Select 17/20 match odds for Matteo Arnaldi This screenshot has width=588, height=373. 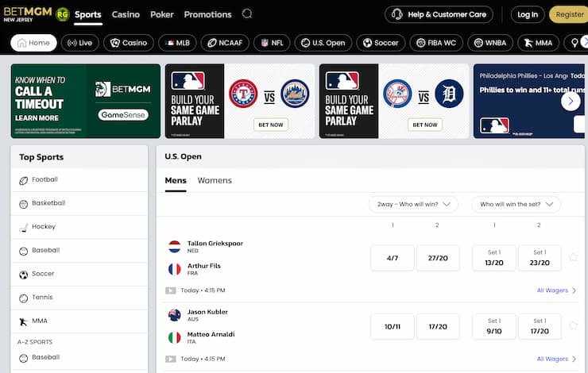438,326
